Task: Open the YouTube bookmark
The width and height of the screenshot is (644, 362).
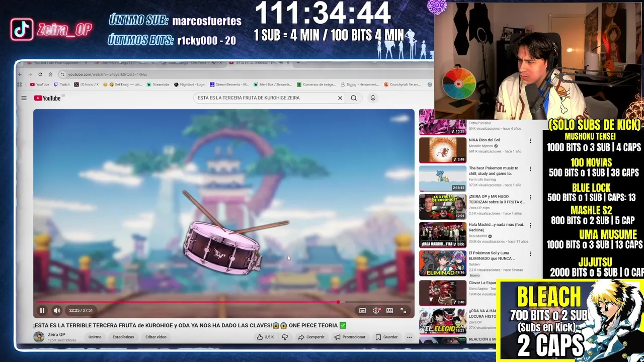Action: click(40, 84)
